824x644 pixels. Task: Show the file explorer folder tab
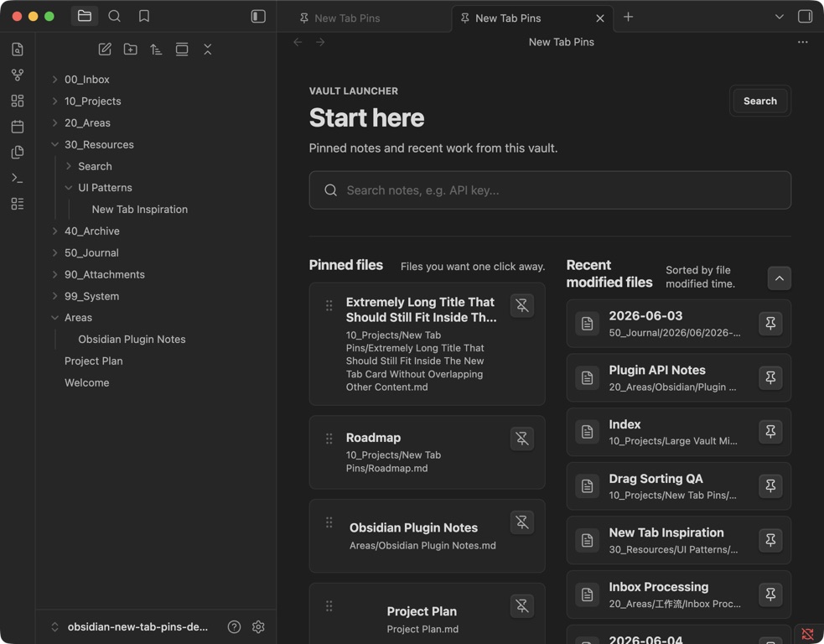click(x=85, y=16)
